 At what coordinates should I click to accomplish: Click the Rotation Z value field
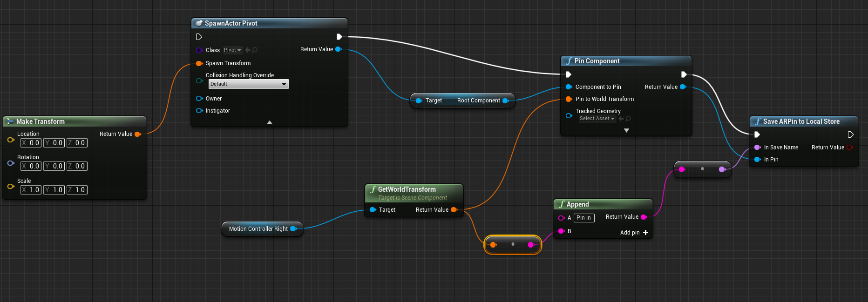[x=77, y=166]
